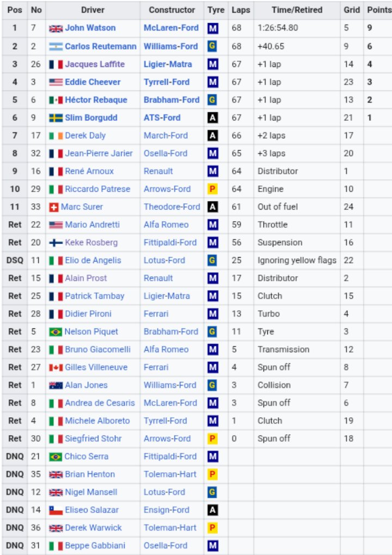Click the Avon tyre icon in Marc Surer's row
Viewport: 392px width, 555px height.
(213, 207)
